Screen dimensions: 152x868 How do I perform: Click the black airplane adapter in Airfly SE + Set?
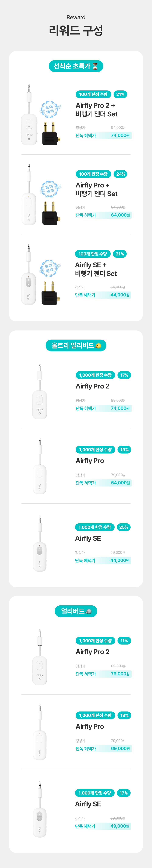coord(51,293)
